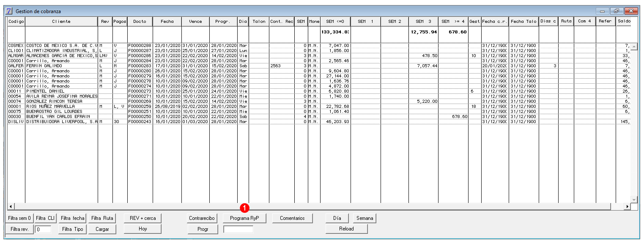
Task: Click the Filtra CLI button
Action: 45,218
